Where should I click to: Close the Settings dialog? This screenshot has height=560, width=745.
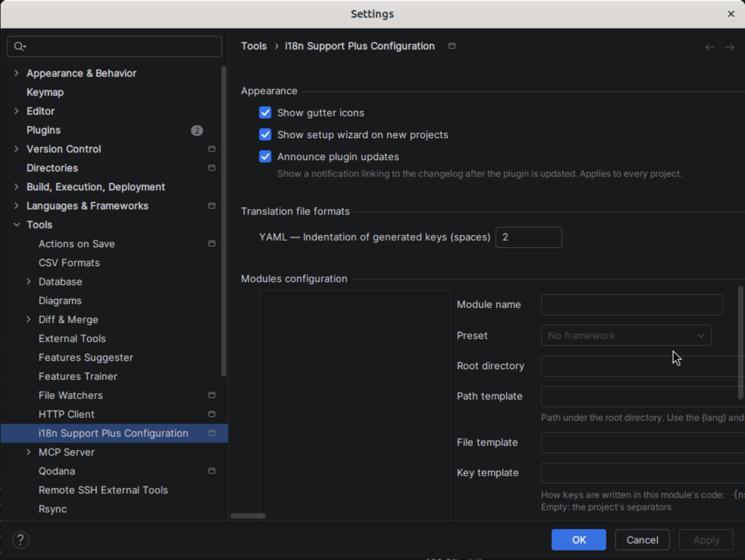point(731,14)
